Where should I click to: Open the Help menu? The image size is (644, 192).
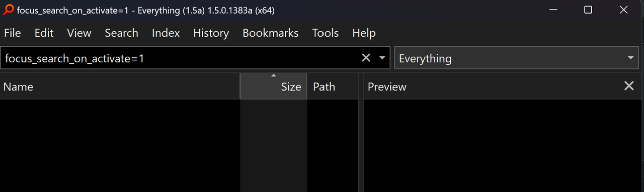pos(364,33)
